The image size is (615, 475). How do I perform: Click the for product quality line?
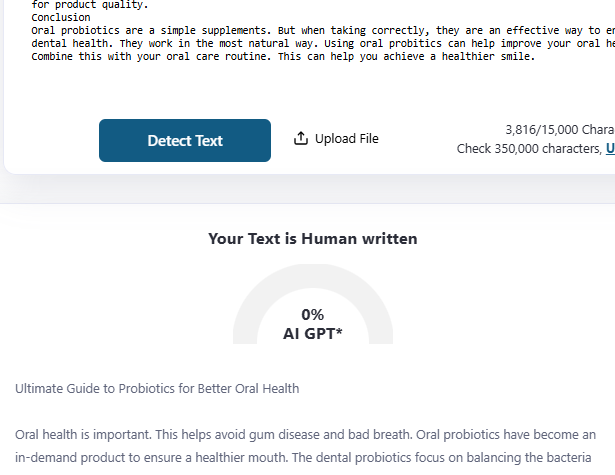click(90, 5)
